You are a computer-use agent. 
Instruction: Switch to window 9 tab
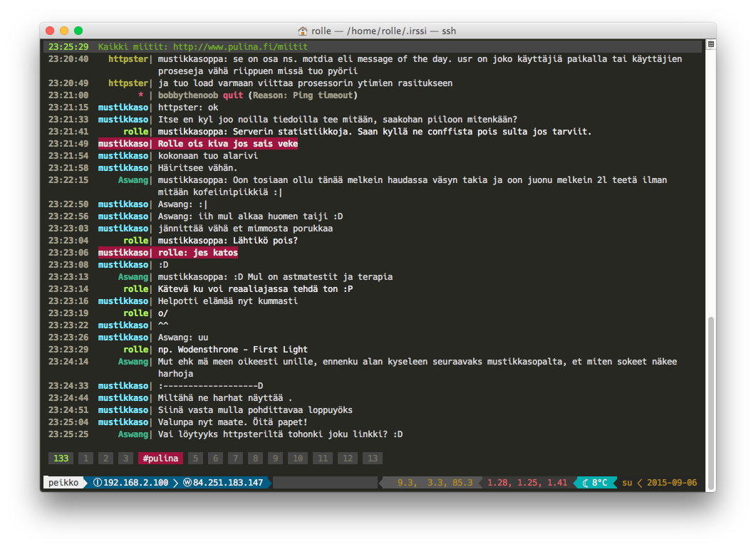275,459
